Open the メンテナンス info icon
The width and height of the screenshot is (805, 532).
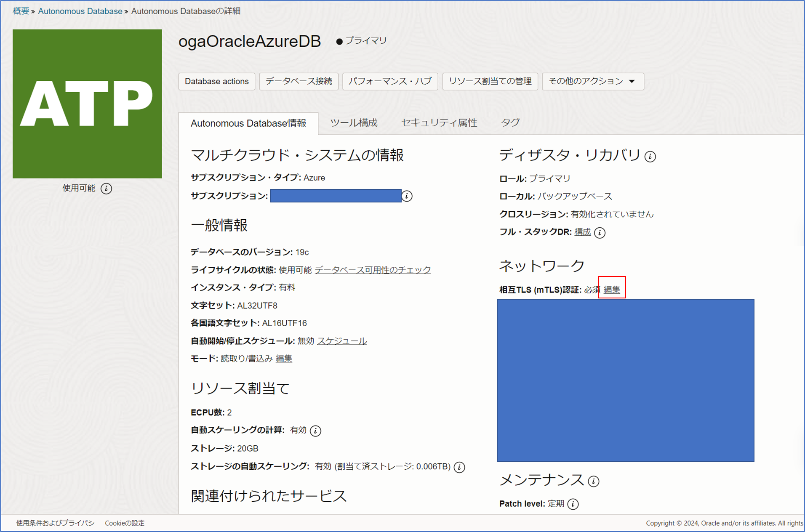coord(594,481)
